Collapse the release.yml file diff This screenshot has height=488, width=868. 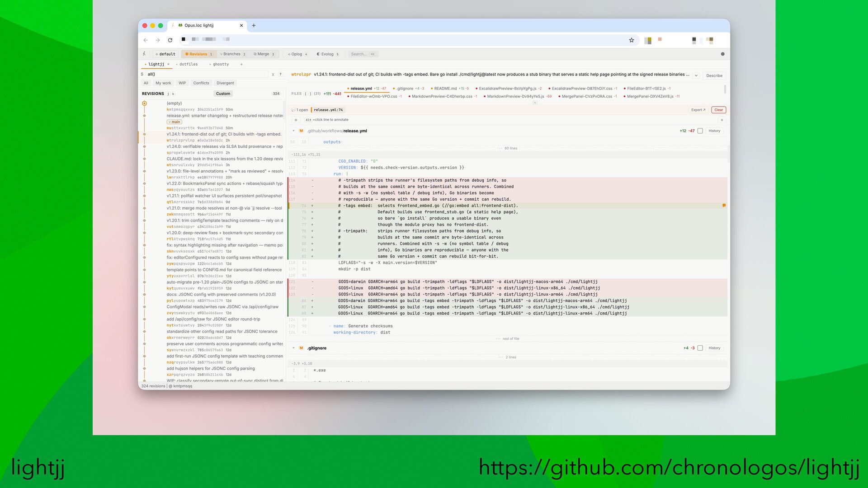[293, 131]
